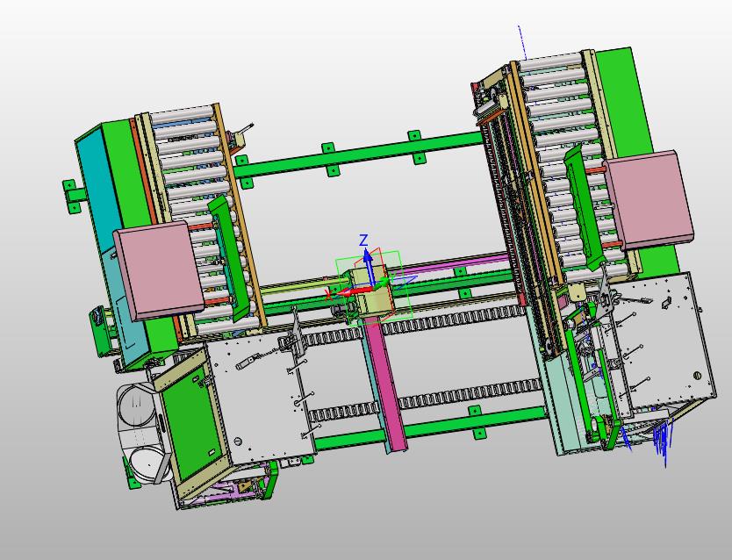
Task: Select the magenta vertical beam below the triad
Action: 385,385
